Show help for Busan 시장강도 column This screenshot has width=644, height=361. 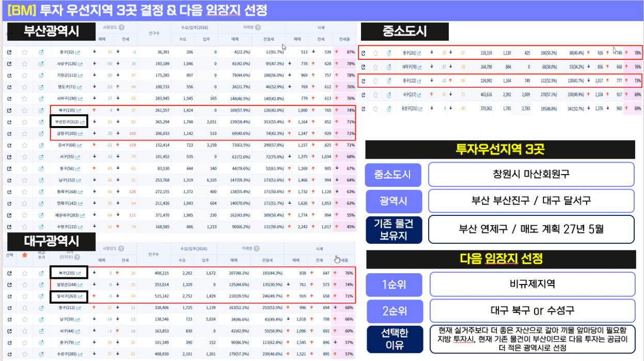[x=121, y=27]
